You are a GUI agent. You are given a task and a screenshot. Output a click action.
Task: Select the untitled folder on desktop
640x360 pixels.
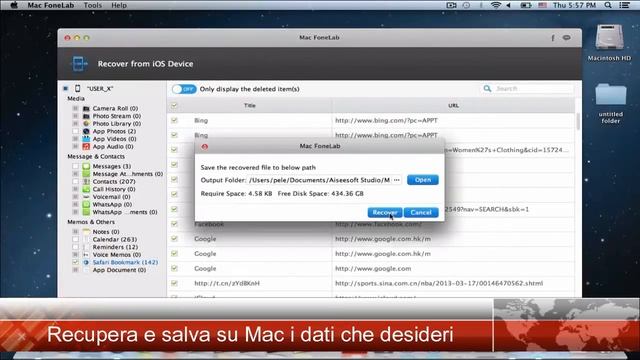[611, 103]
